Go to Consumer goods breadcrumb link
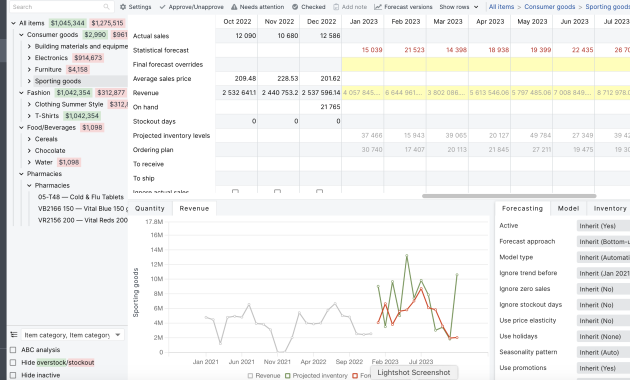 coord(550,7)
